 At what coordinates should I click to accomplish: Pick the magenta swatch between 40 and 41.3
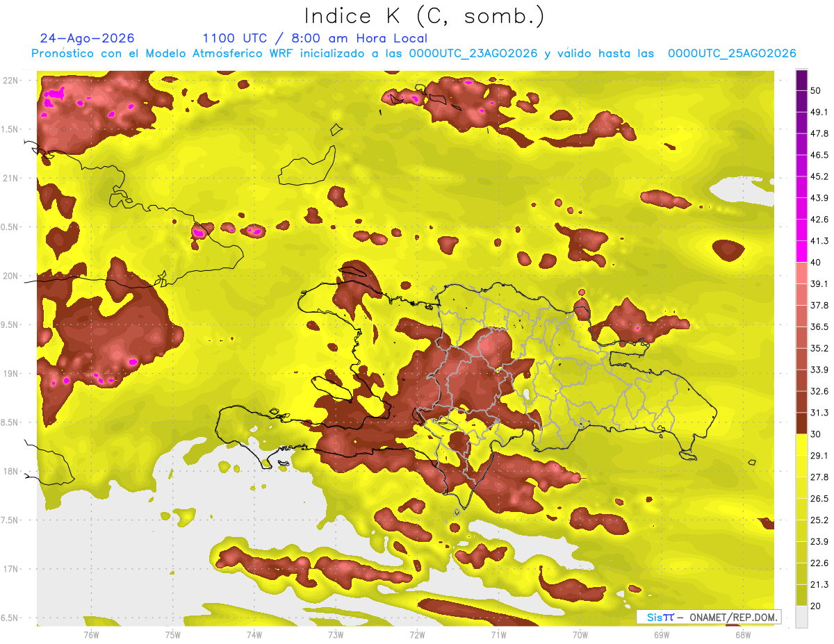801,251
